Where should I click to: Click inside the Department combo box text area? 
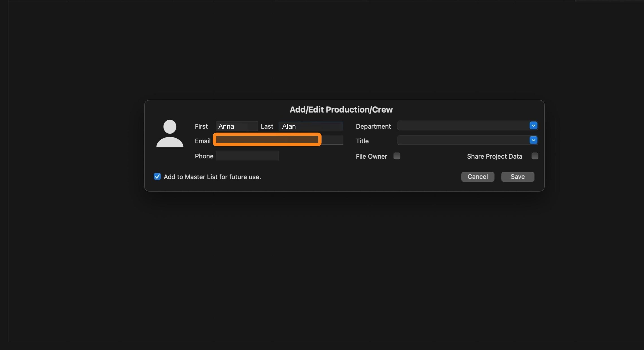463,126
